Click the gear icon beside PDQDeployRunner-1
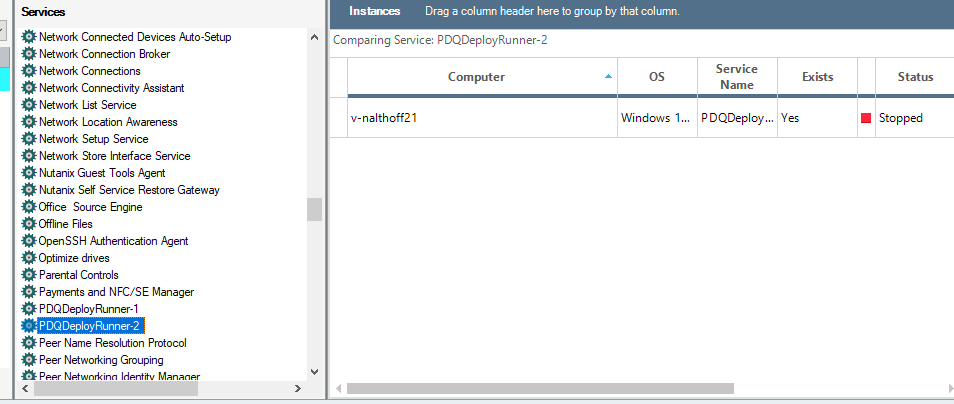The height and width of the screenshot is (404, 954). pos(29,309)
